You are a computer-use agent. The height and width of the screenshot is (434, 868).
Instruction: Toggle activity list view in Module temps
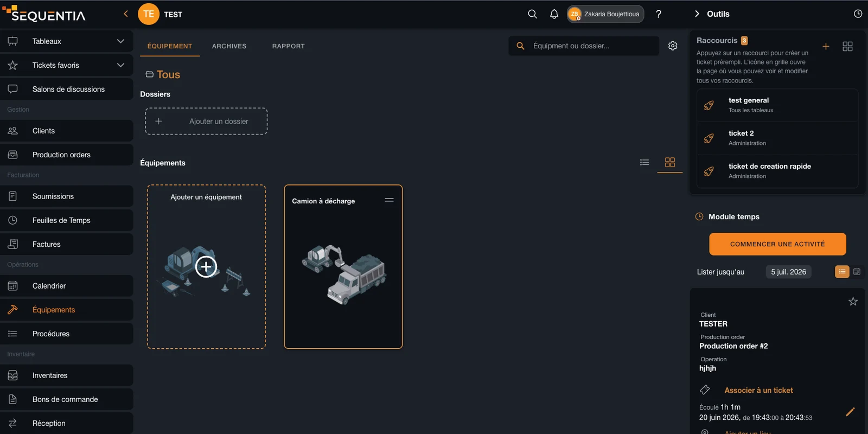842,272
